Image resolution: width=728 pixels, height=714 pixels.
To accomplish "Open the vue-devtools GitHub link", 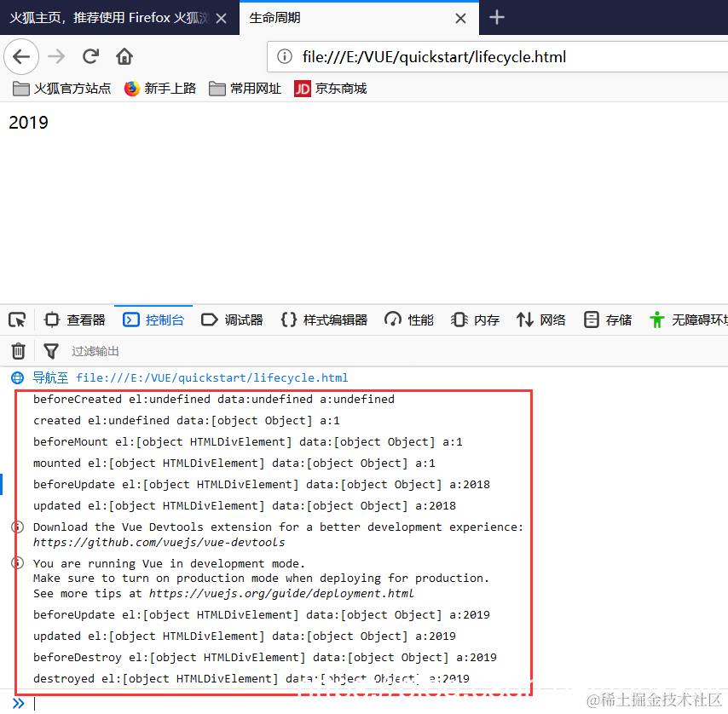I will (x=159, y=543).
